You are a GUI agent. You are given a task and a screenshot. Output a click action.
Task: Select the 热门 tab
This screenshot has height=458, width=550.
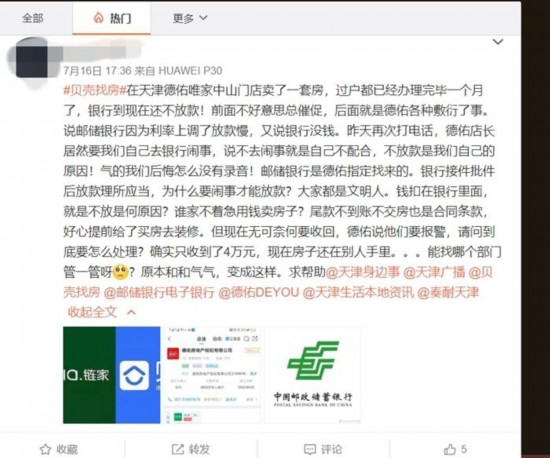[112, 18]
